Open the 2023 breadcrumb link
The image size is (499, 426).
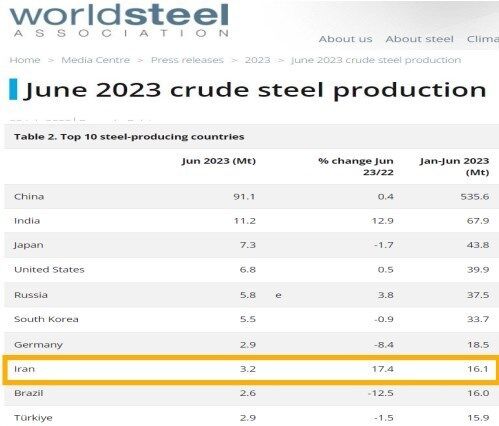(x=257, y=60)
